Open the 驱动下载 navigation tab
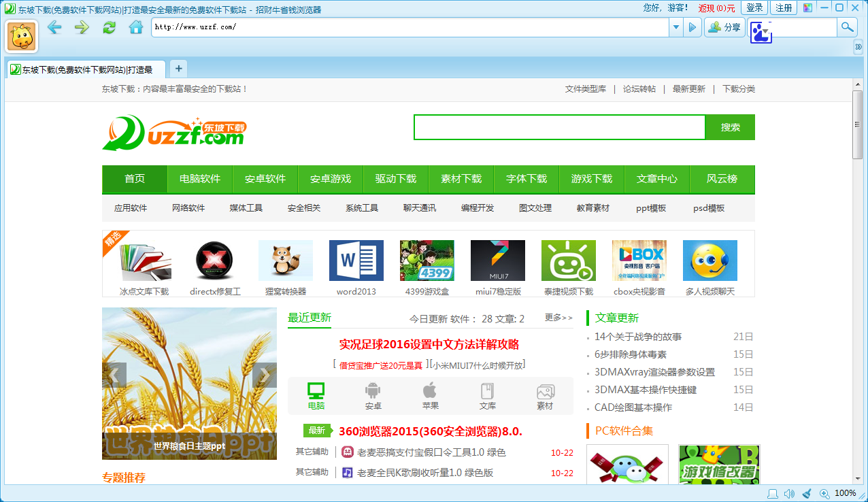The width and height of the screenshot is (868, 502). click(396, 179)
